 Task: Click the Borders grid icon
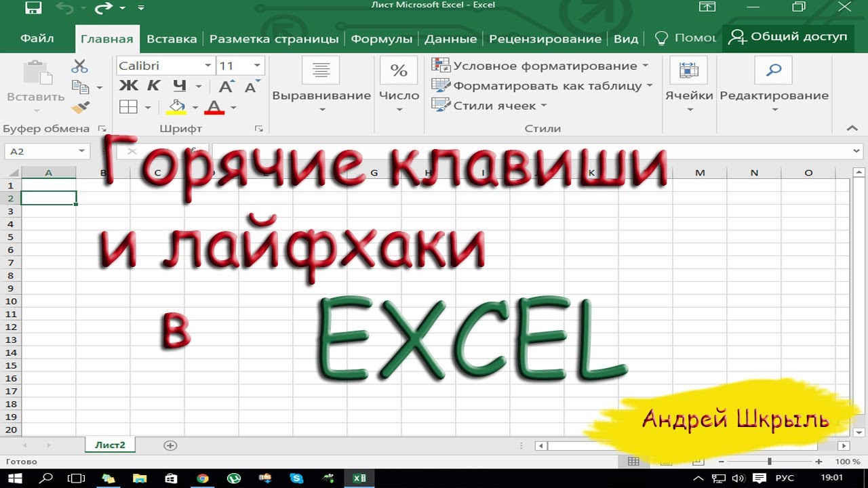pyautogui.click(x=128, y=107)
